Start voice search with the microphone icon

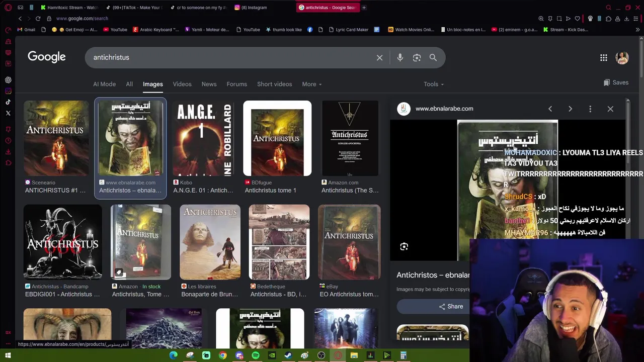(400, 58)
